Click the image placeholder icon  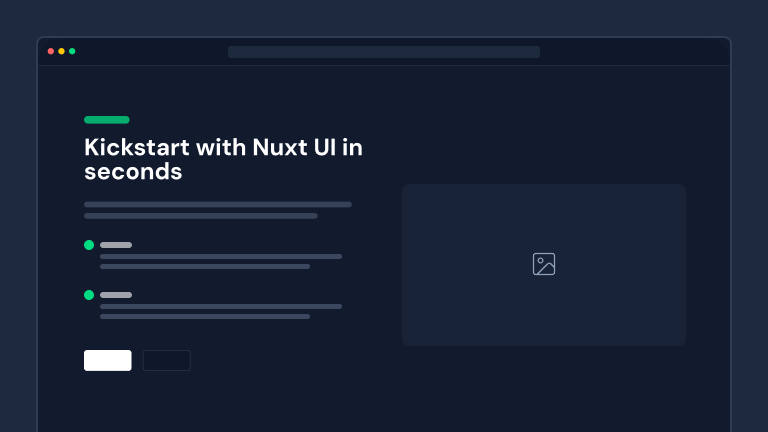(x=544, y=264)
